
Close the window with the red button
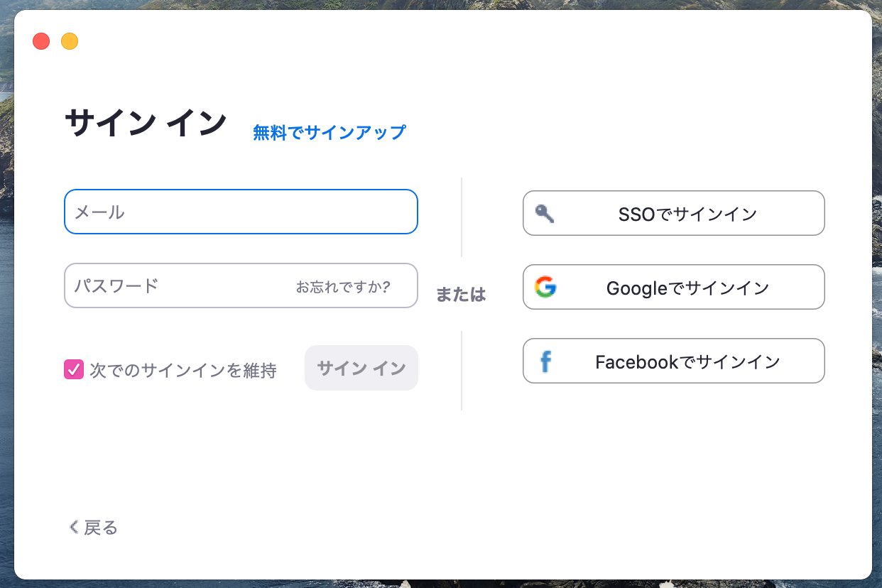pos(41,41)
